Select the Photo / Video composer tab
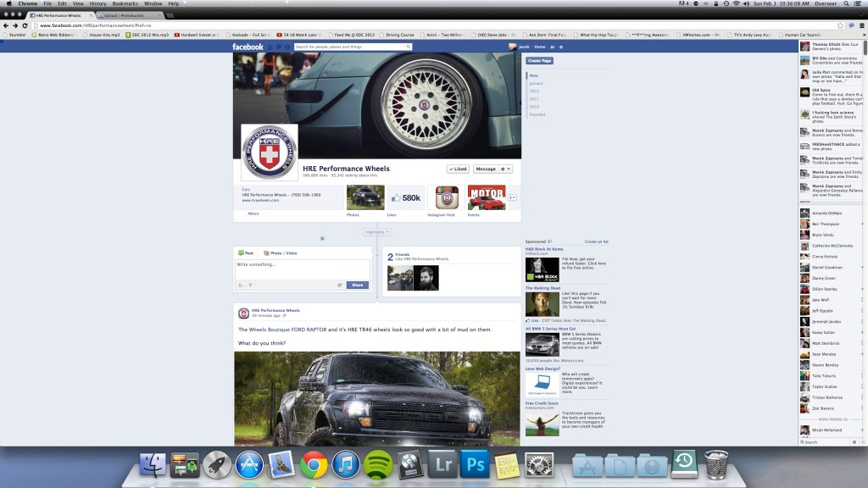Viewport: 868px width, 488px height. point(280,252)
